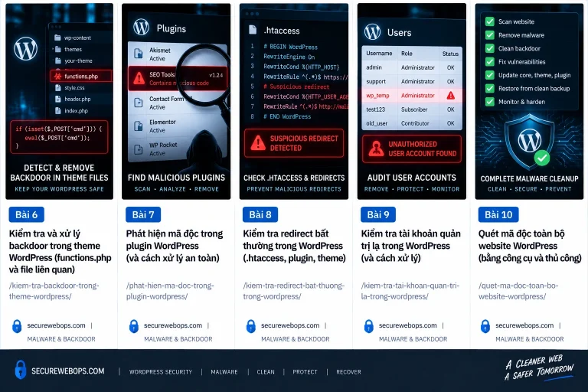The image size is (588, 392).
Task: Toggle the 'Fix vulnerabilities' checkbox
Action: point(490,61)
